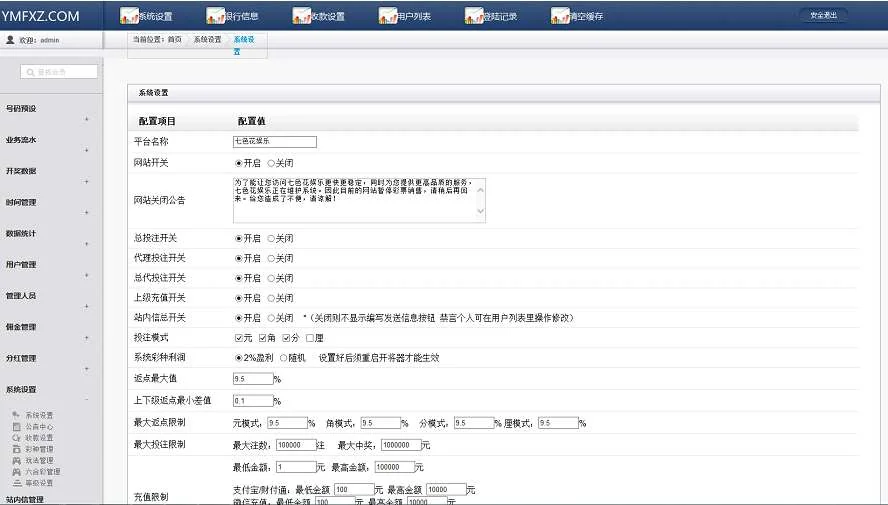Open 公告中心 in sidebar submenu
The height and width of the screenshot is (505, 888).
[40, 426]
